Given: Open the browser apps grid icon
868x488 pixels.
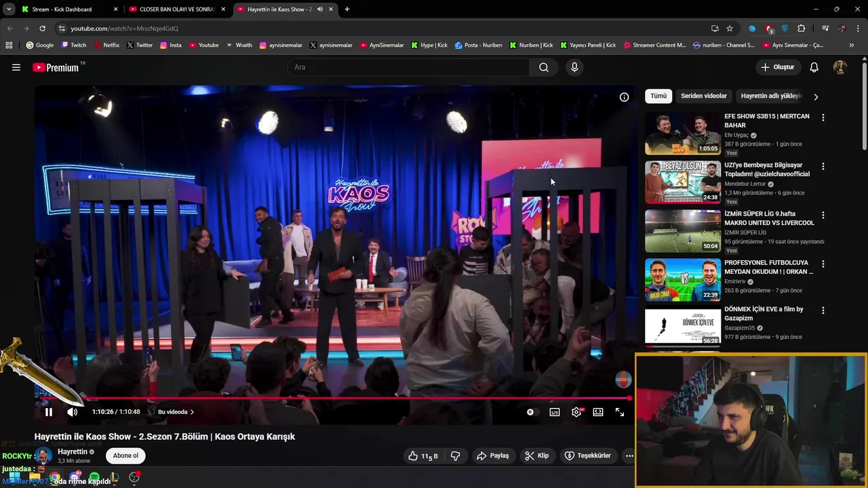Looking at the screenshot, I should (9, 45).
